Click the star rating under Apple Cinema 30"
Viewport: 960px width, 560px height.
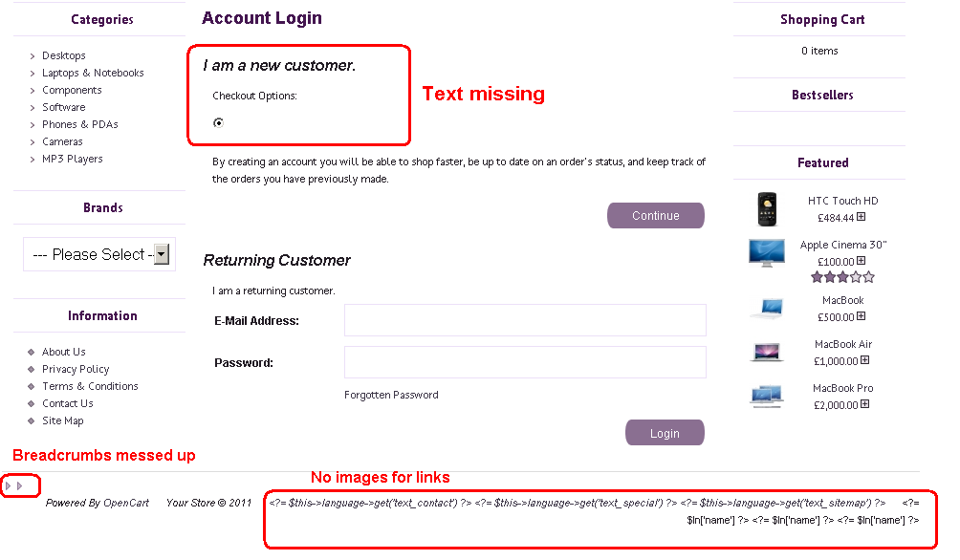click(842, 277)
